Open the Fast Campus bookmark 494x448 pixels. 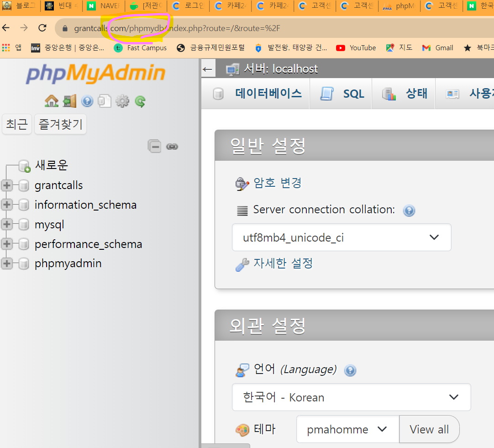pyautogui.click(x=140, y=48)
